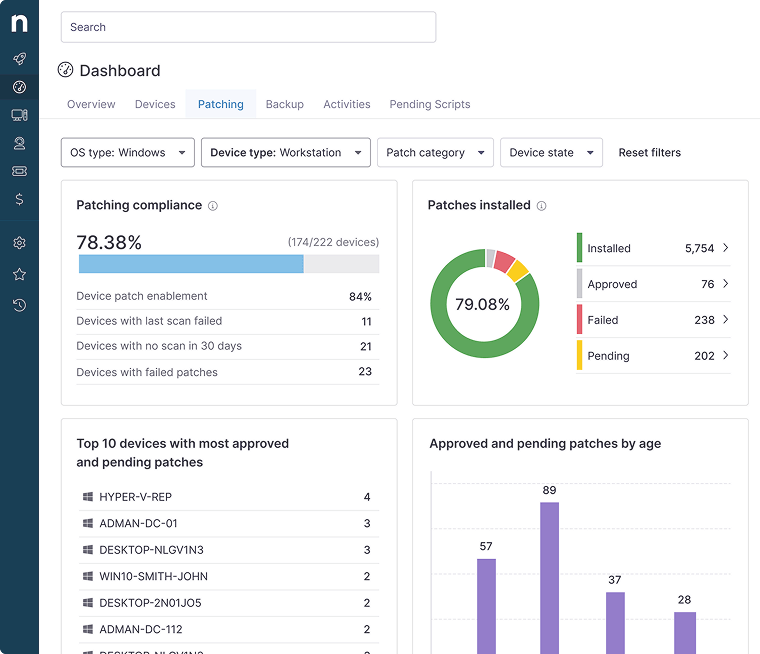Viewport: 760px width, 654px height.
Task: Expand the Failed patches row chevron
Action: tap(725, 320)
